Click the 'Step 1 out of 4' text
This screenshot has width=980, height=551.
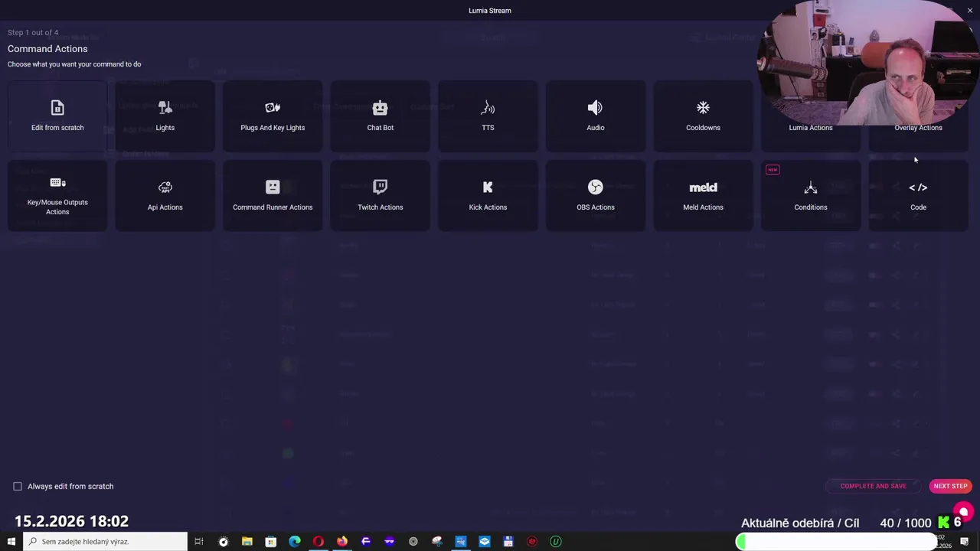pyautogui.click(x=33, y=33)
